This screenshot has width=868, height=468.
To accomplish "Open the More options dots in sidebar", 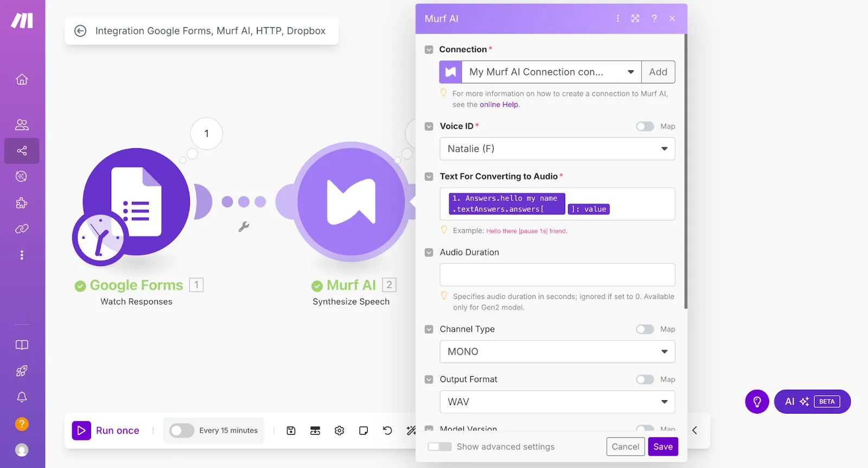I will (22, 255).
